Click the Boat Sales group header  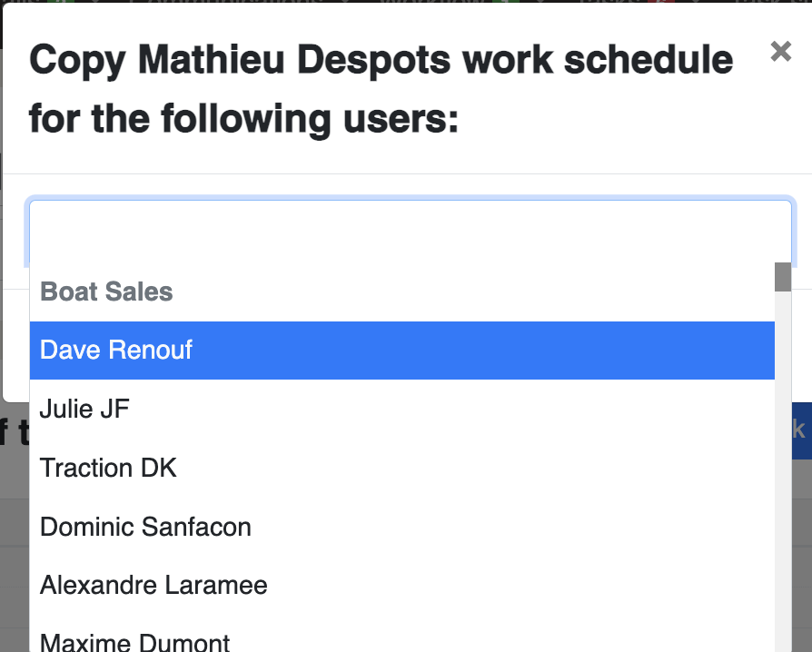coord(106,291)
